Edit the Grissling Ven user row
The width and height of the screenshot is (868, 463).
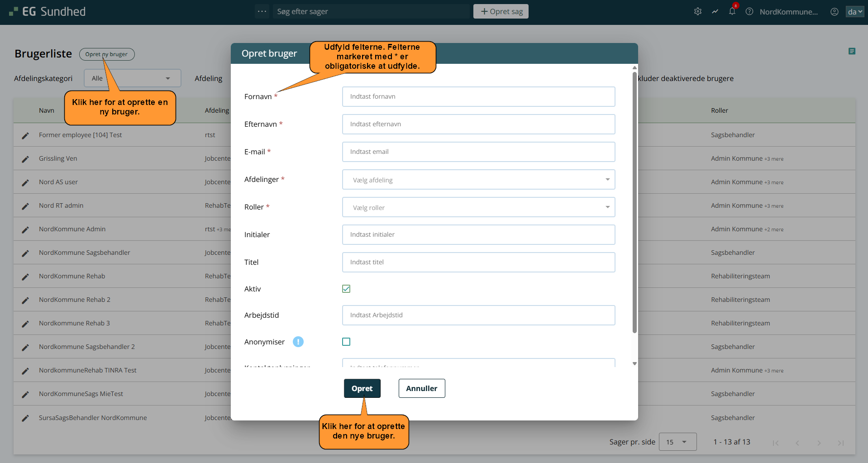tap(25, 159)
